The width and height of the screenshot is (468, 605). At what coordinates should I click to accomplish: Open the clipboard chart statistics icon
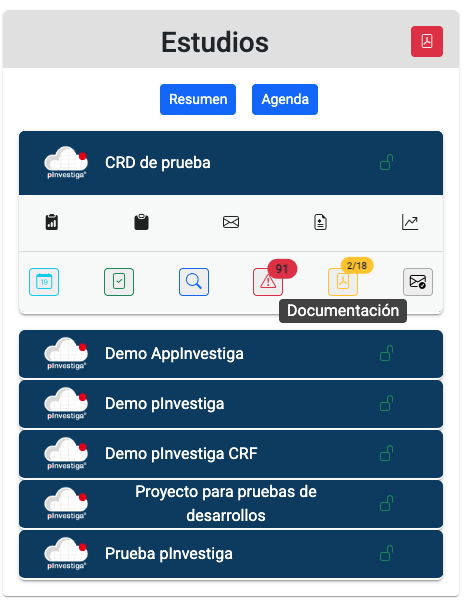pos(52,222)
